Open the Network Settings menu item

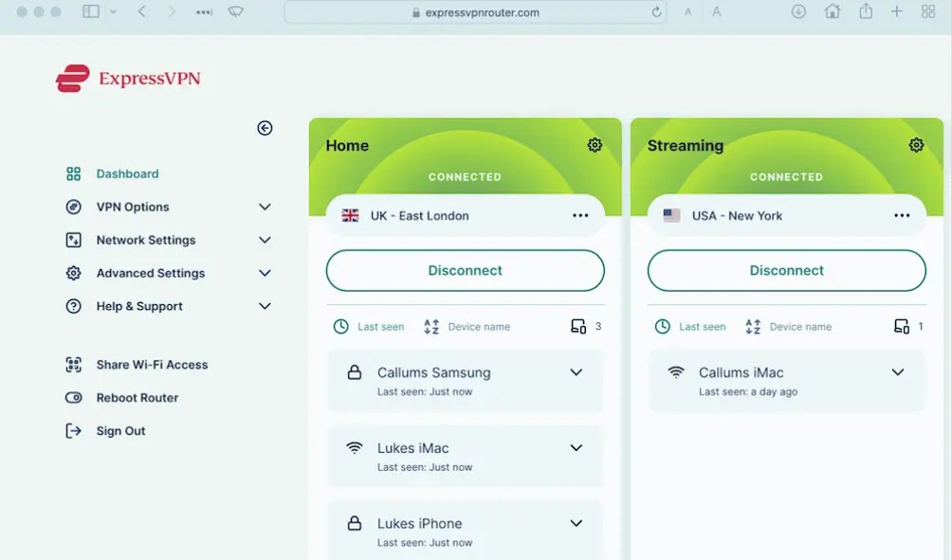click(146, 241)
